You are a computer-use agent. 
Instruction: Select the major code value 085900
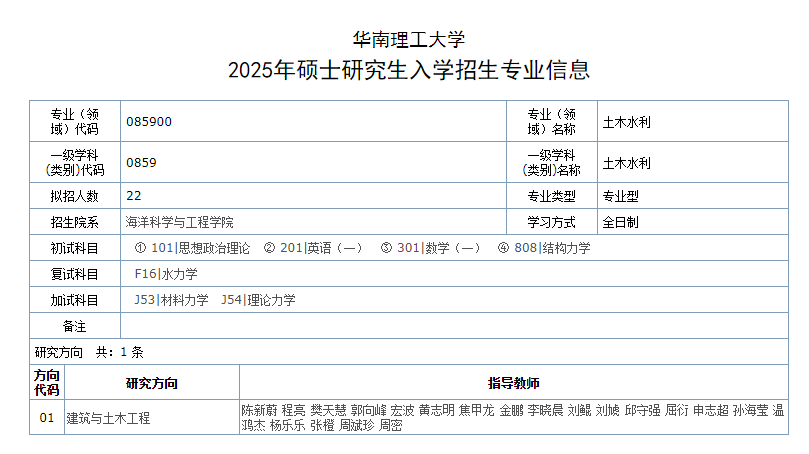tap(149, 122)
